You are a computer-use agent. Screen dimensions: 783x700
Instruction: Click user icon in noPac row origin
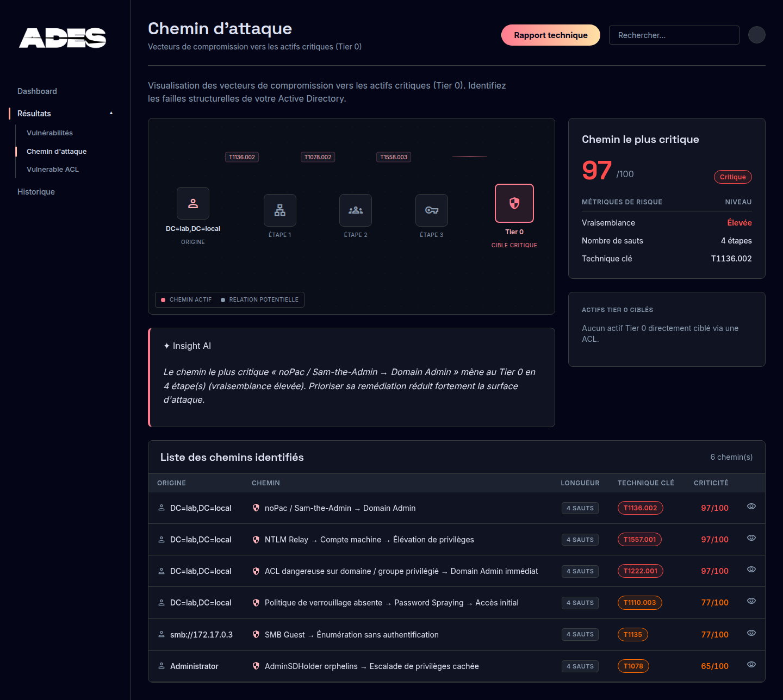[161, 508]
